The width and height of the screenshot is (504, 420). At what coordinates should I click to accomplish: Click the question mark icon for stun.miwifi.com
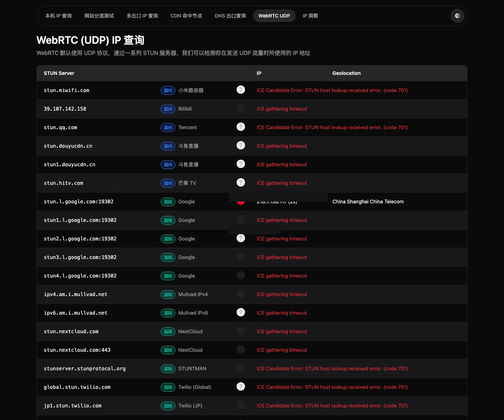(x=241, y=90)
